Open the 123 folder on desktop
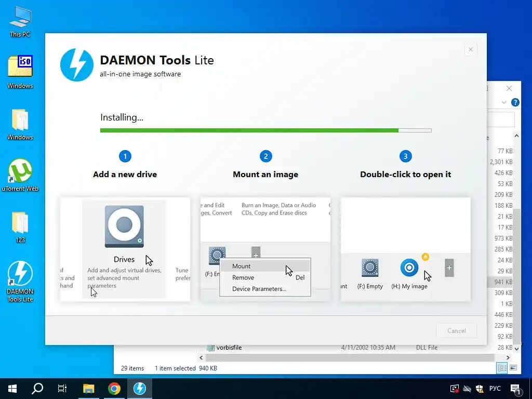Viewport: 532px width, 399px height. [x=20, y=227]
